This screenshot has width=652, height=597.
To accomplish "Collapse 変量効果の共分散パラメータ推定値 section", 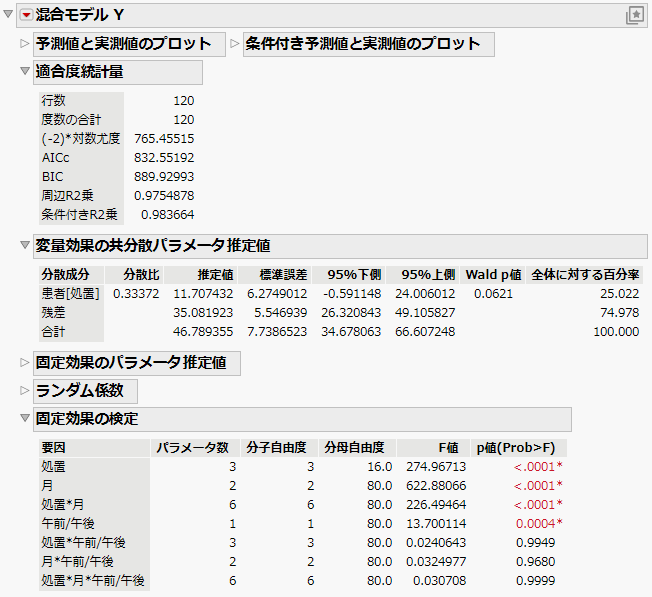I will click(x=25, y=244).
